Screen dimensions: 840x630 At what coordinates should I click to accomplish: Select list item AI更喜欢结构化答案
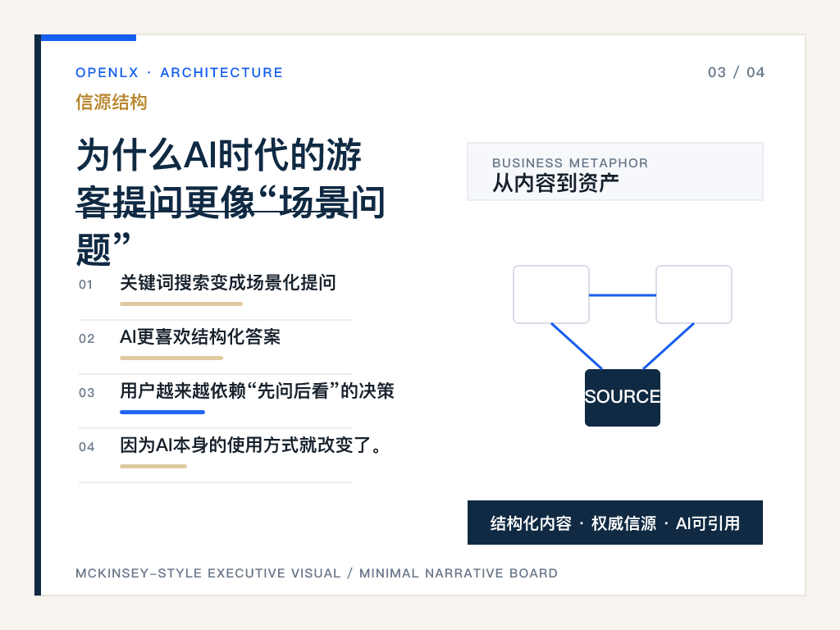(x=200, y=336)
